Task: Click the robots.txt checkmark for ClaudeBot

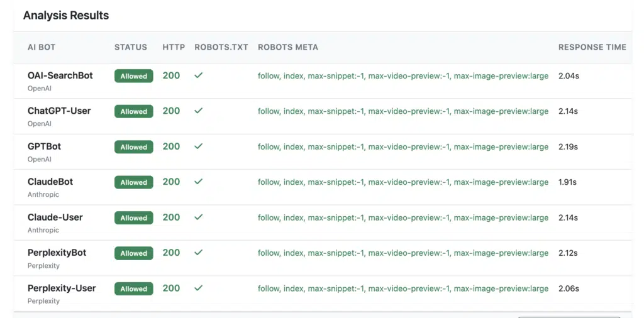Action: pos(198,182)
